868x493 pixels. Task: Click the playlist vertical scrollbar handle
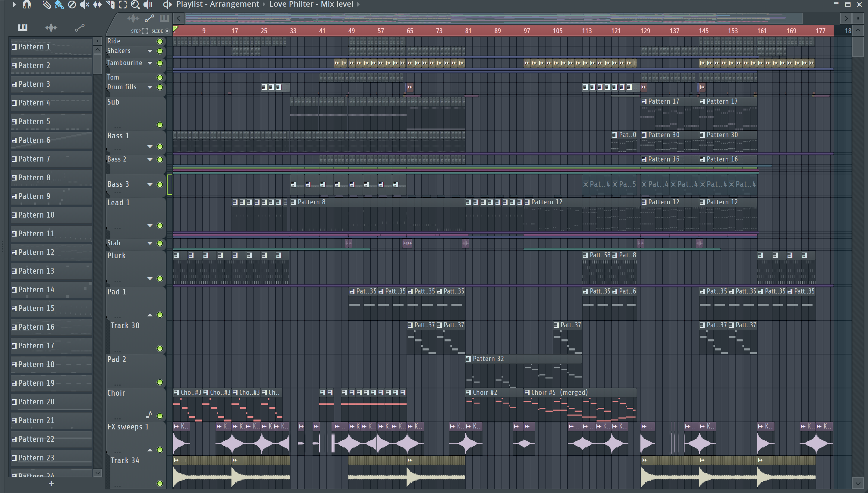point(858,47)
